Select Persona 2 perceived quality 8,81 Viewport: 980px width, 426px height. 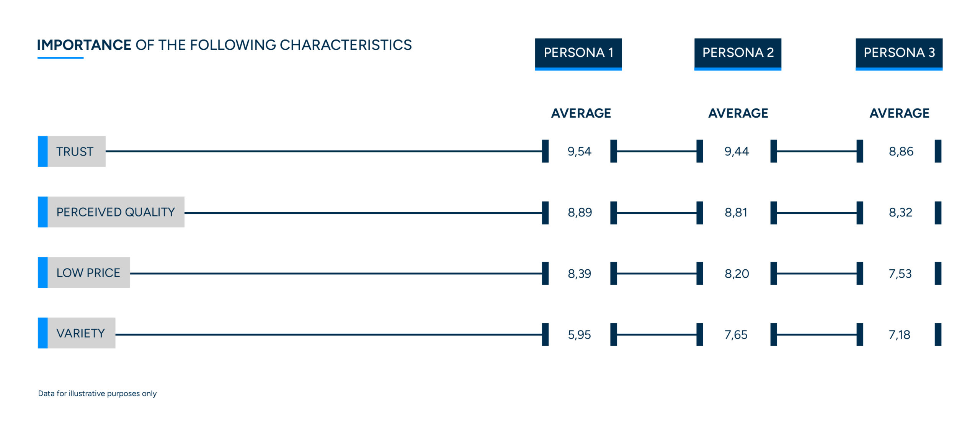(x=736, y=213)
